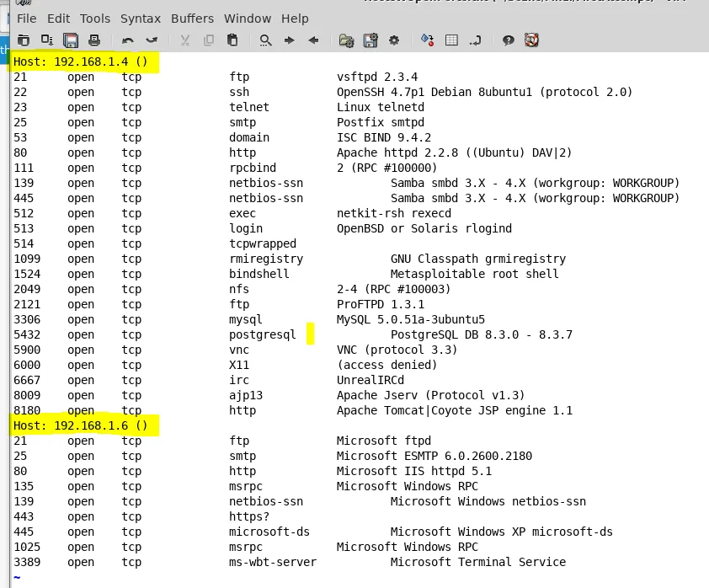The image size is (709, 588).
Task: Click 'GNU Classpath grmiregistry' text
Action: [478, 259]
